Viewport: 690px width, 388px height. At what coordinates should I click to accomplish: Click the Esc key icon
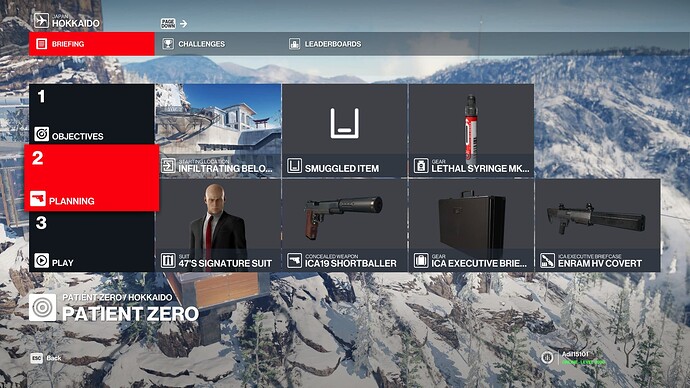[x=37, y=358]
